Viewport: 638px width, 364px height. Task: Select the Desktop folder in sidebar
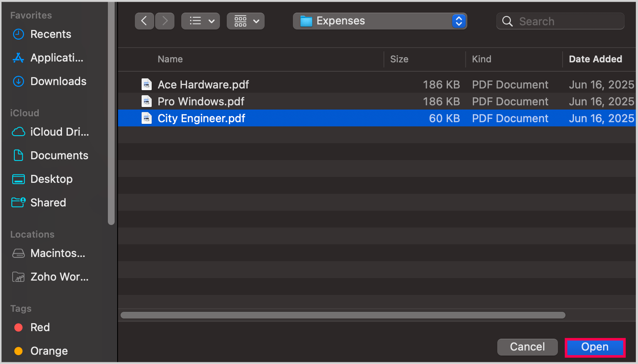51,179
